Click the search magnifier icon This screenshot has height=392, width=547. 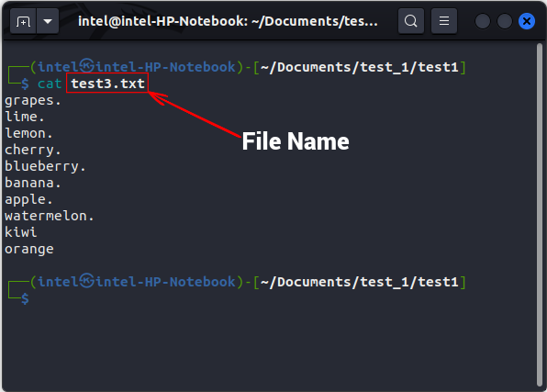411,21
